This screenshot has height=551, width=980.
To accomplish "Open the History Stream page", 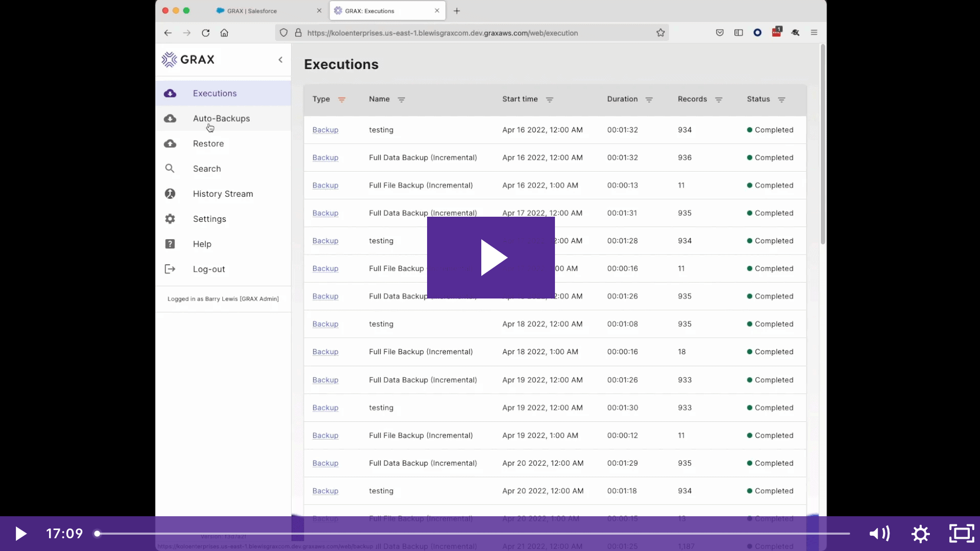I will pos(222,194).
